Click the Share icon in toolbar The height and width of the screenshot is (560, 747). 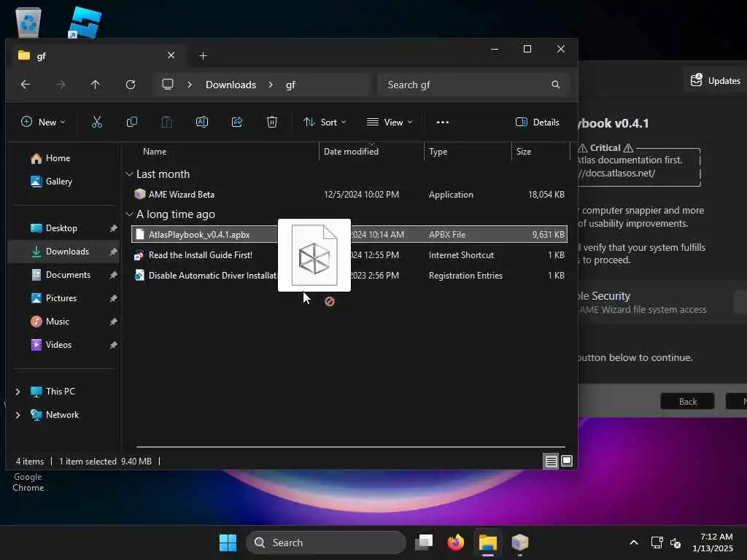(237, 122)
